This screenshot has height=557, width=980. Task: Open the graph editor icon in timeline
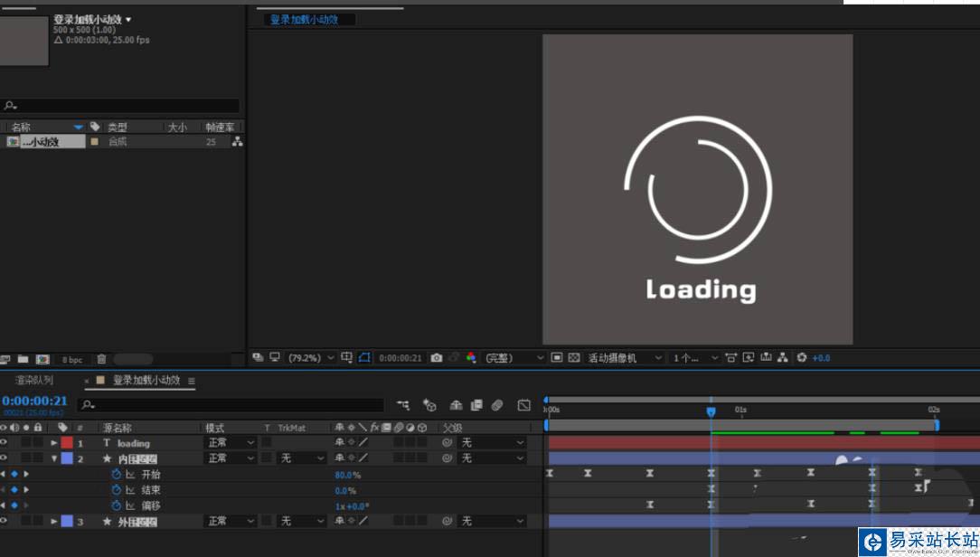[x=524, y=405]
